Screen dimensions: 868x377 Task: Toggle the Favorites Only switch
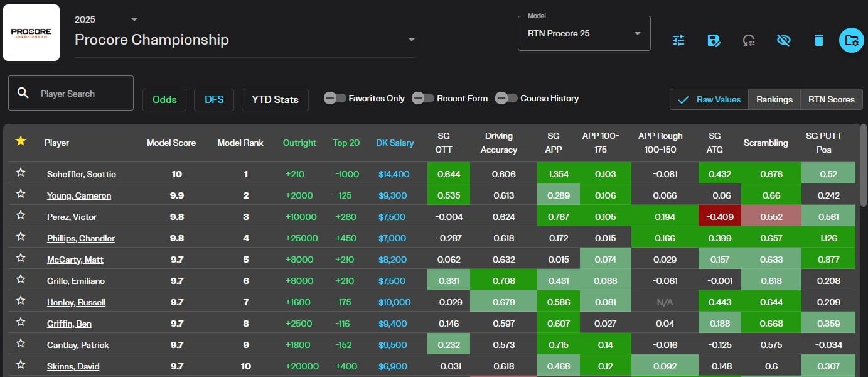tap(335, 98)
